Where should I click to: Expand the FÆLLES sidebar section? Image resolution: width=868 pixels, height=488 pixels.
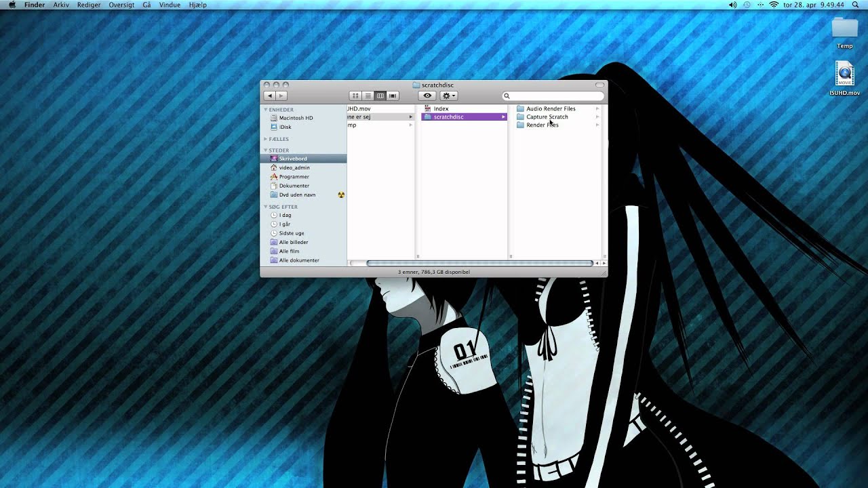pyautogui.click(x=266, y=139)
